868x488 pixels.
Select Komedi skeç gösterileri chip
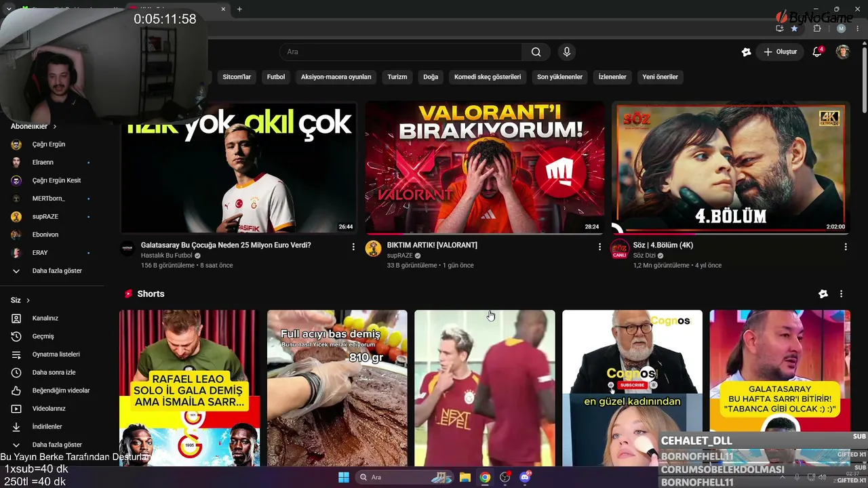[x=488, y=77]
